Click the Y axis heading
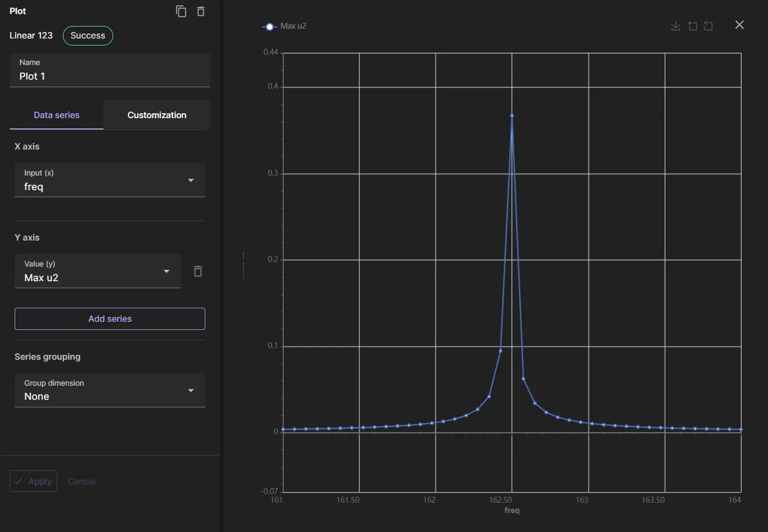Screen dimensions: 768x532 point(27,237)
